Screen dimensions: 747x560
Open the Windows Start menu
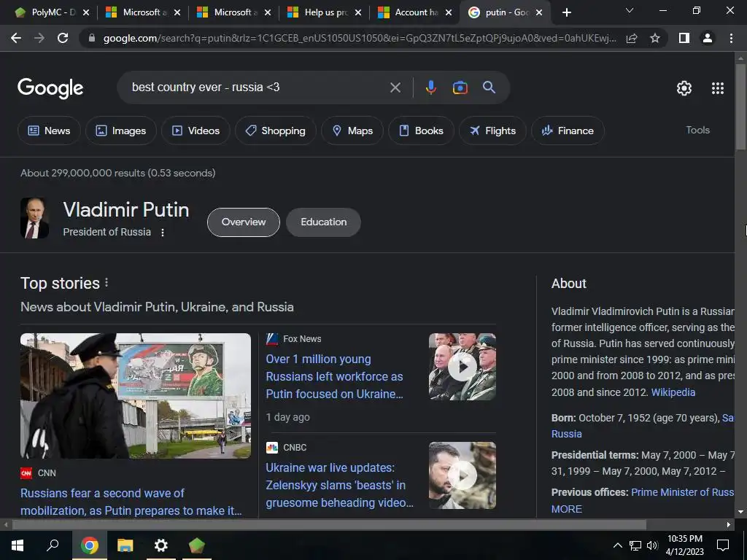click(x=18, y=545)
